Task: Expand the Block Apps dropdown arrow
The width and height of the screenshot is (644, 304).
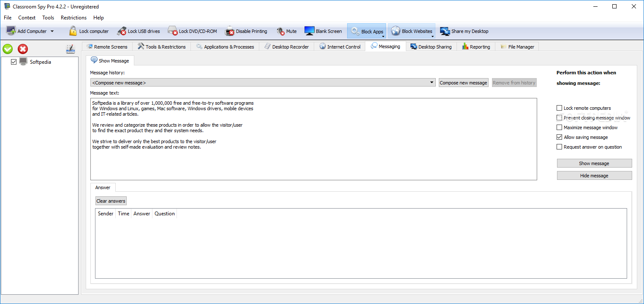Action: 383,36
